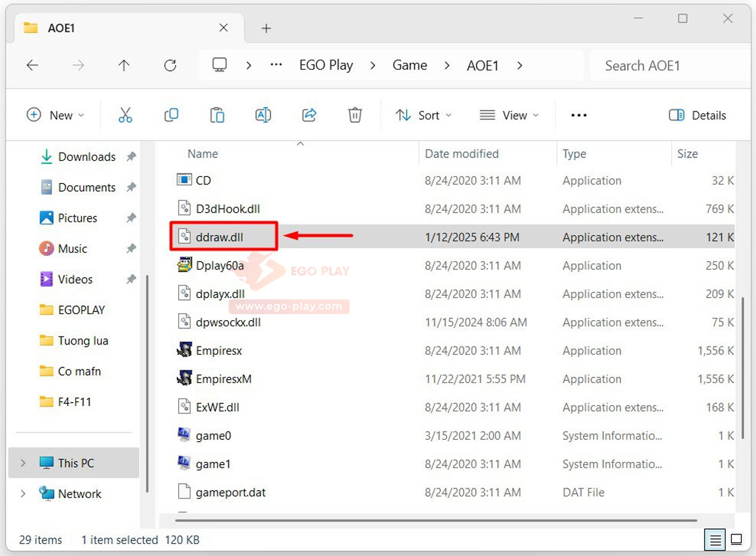The image size is (756, 556).
Task: Toggle the Details pane
Action: pyautogui.click(x=697, y=116)
